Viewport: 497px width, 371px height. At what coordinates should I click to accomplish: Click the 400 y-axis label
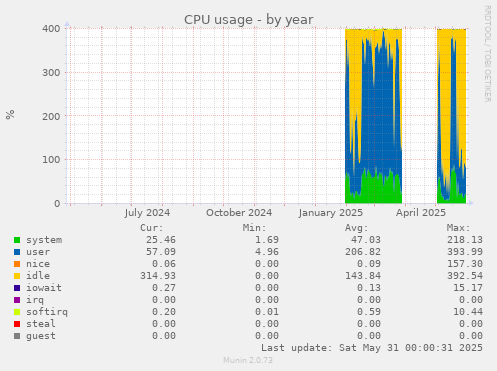(51, 29)
